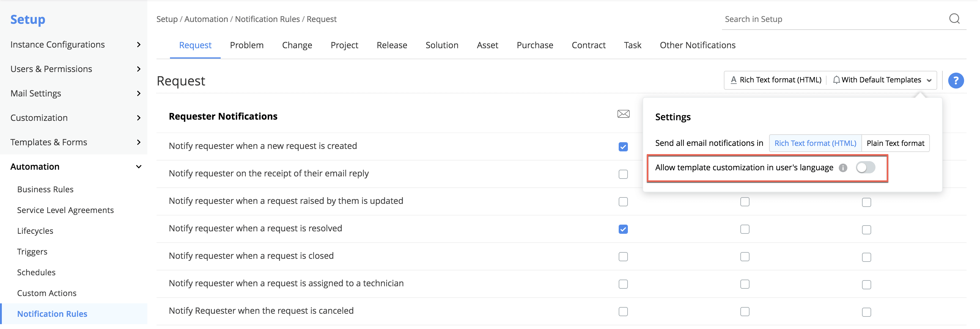980x329 pixels.
Task: Open With Default Templates dropdown arrow
Action: coord(929,81)
